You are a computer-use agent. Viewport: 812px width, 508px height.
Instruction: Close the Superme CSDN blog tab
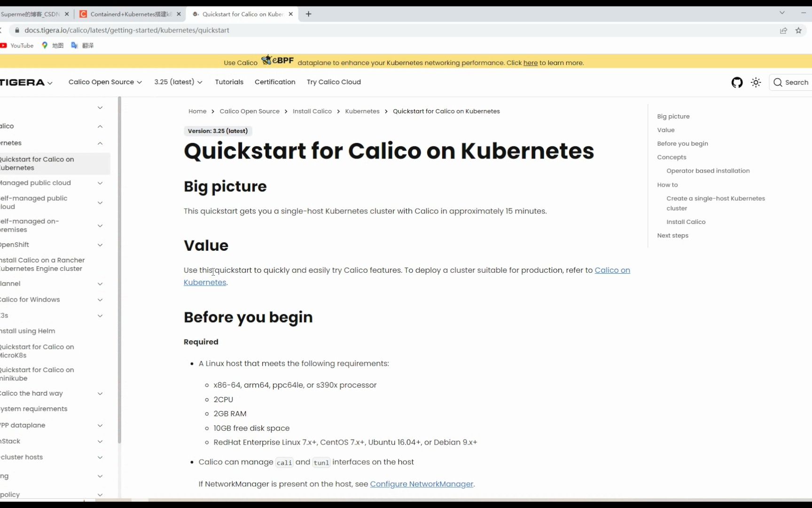click(x=67, y=14)
